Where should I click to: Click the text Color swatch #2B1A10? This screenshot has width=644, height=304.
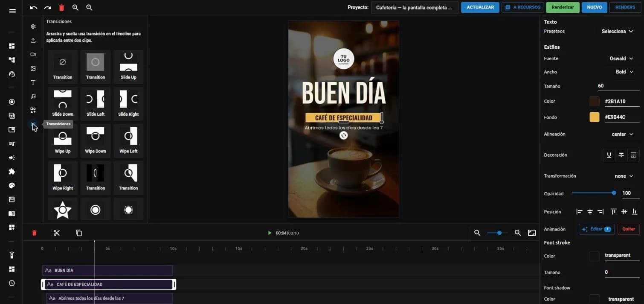pos(595,102)
